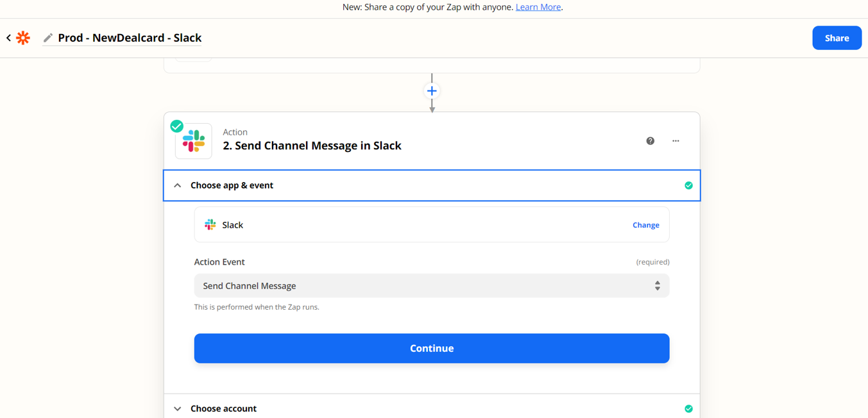The height and width of the screenshot is (418, 868).
Task: Click the back arrow next to Zapier logo
Action: [8, 38]
